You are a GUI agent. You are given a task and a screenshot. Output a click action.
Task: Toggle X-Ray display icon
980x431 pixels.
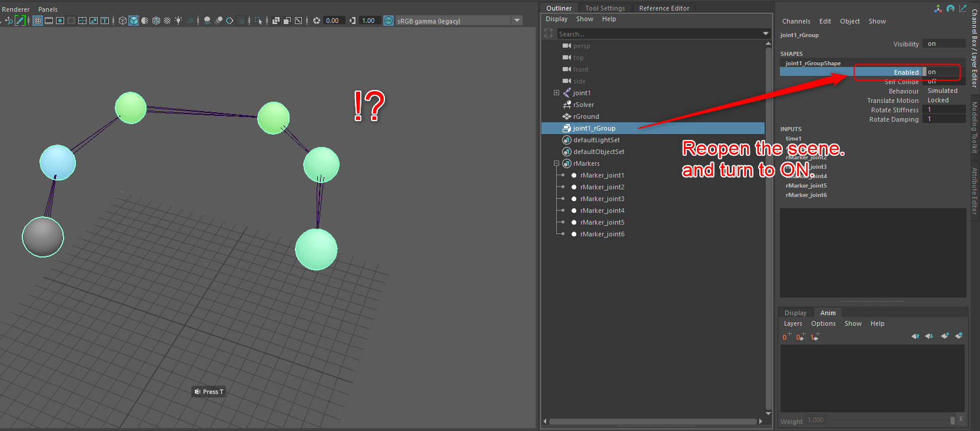(275, 21)
